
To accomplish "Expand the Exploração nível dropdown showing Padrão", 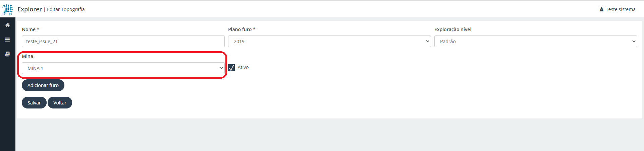I will point(536,42).
